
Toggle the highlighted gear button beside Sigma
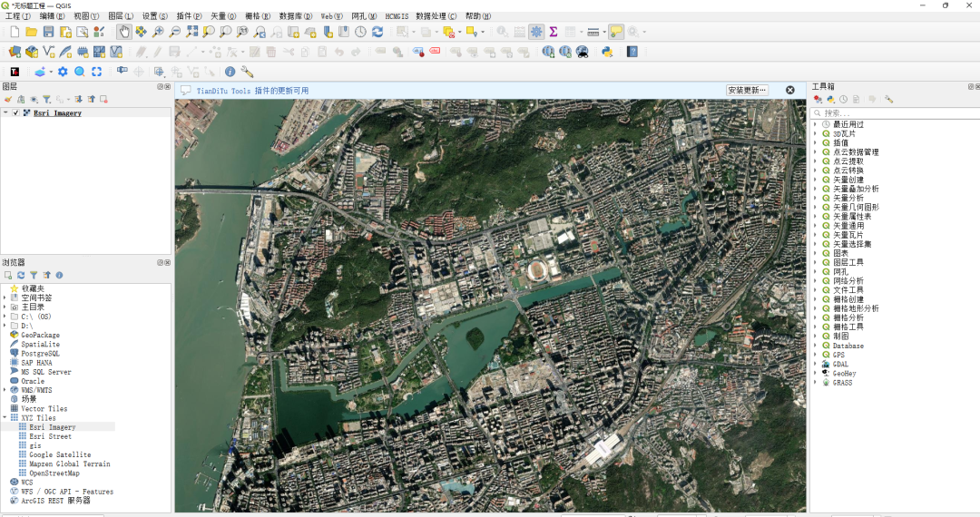click(536, 32)
